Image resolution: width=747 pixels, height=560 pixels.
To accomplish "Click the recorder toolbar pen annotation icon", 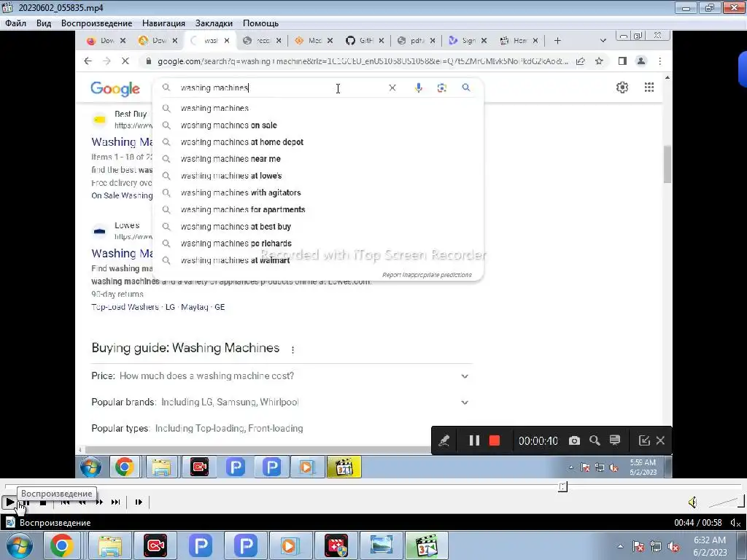I will tap(444, 440).
